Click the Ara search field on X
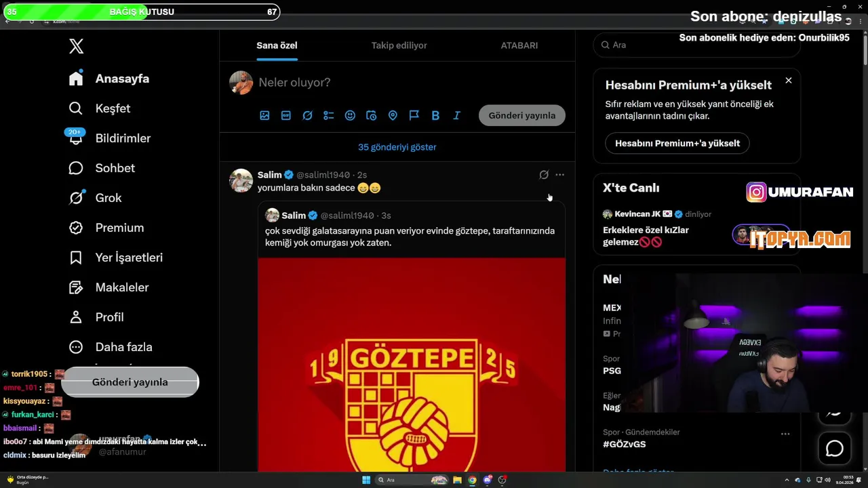 coord(696,45)
